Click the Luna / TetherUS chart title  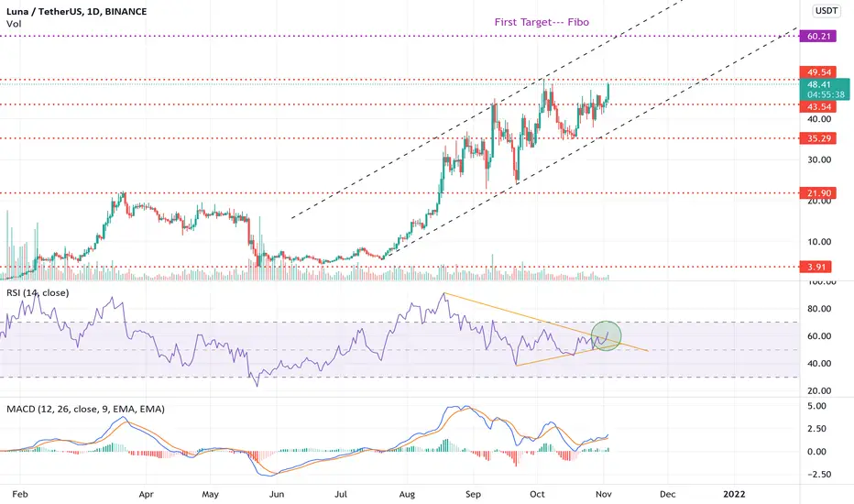76,11
